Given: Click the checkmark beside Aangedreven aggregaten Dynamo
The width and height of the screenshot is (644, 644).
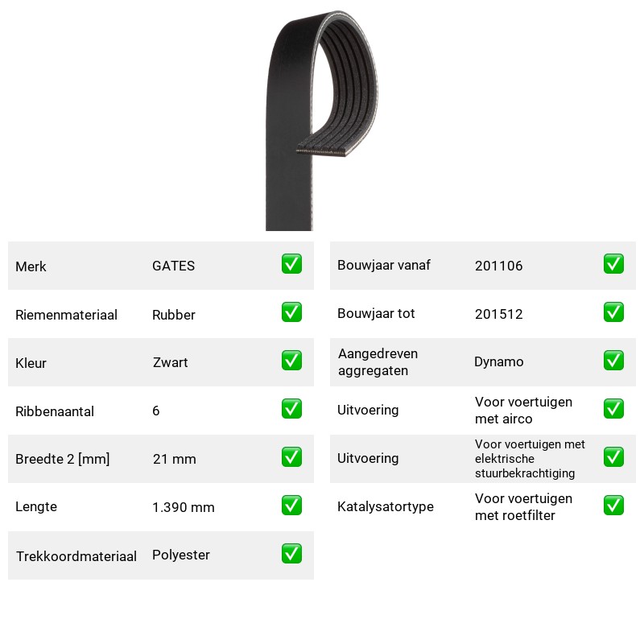Looking at the screenshot, I should pos(613,360).
